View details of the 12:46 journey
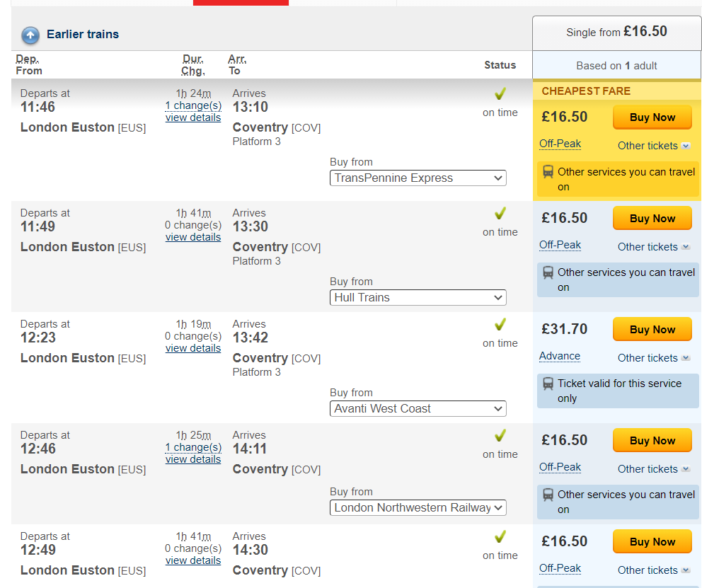The width and height of the screenshot is (702, 588). pos(193,460)
